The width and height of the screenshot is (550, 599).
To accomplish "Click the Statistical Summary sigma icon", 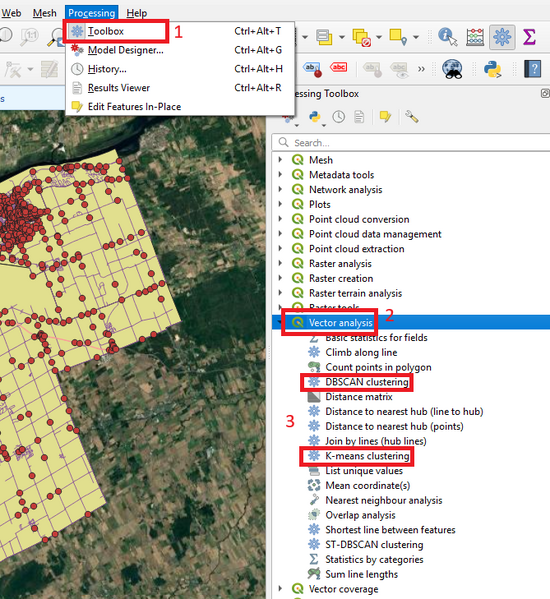I will tap(529, 37).
